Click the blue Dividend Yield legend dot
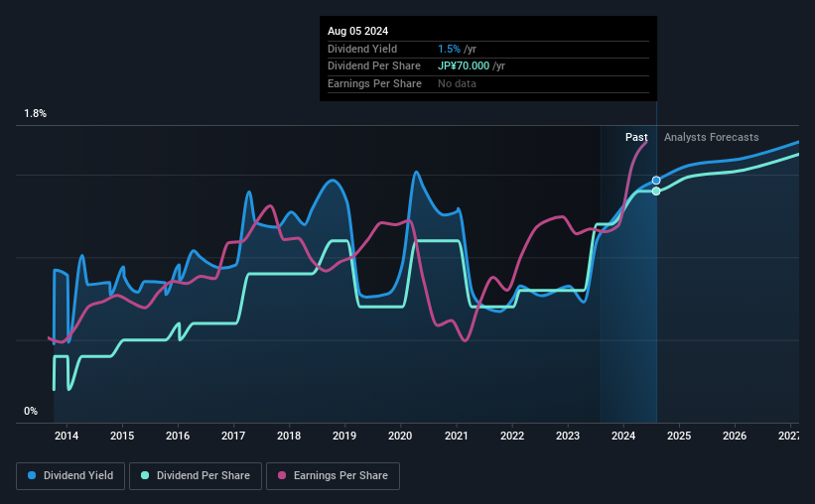 [32, 475]
